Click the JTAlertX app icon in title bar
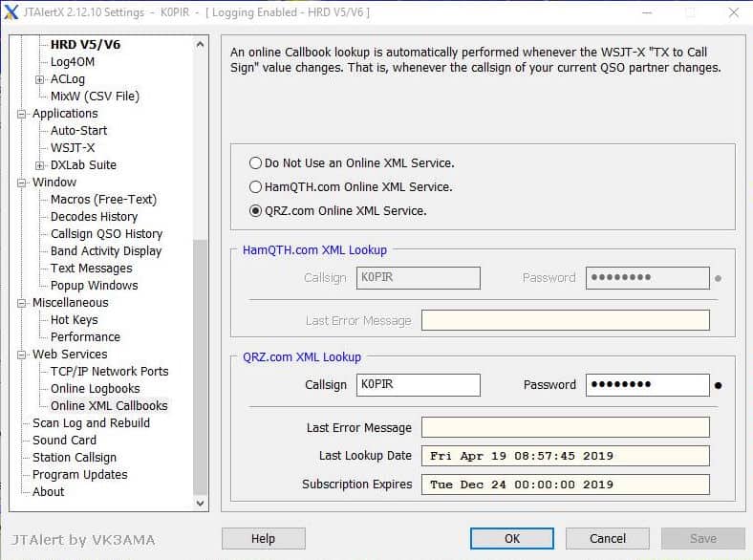This screenshot has width=753, height=560. [11, 12]
